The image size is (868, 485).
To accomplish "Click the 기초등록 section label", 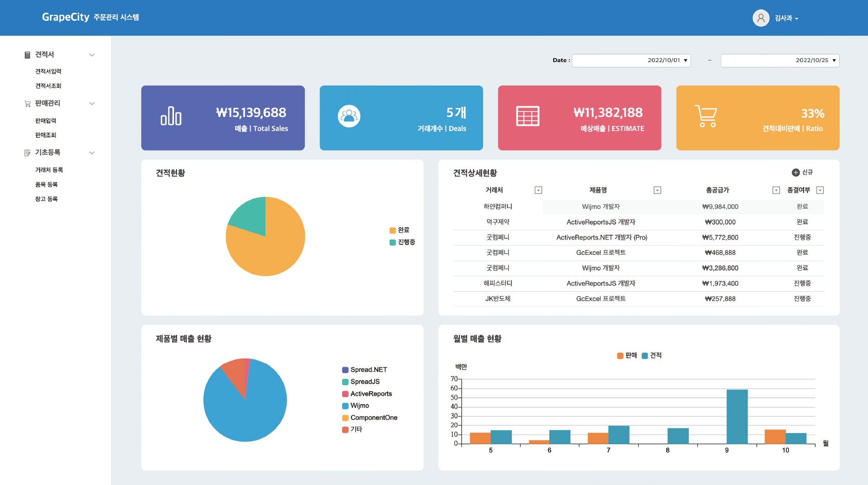I will [x=48, y=153].
